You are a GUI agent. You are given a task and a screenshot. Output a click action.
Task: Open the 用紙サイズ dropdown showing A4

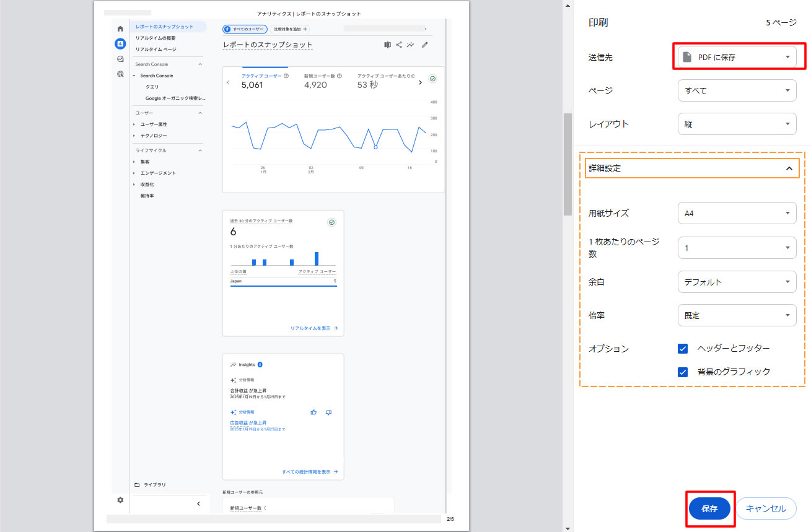click(x=737, y=213)
